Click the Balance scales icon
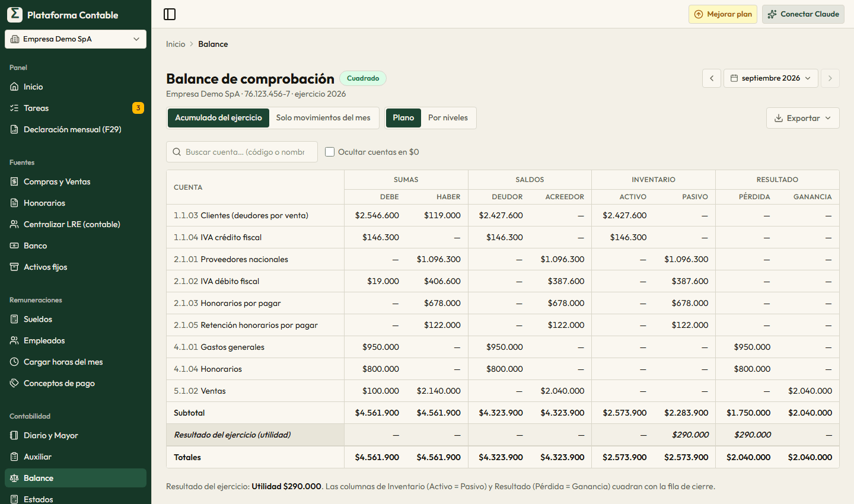 coord(14,478)
